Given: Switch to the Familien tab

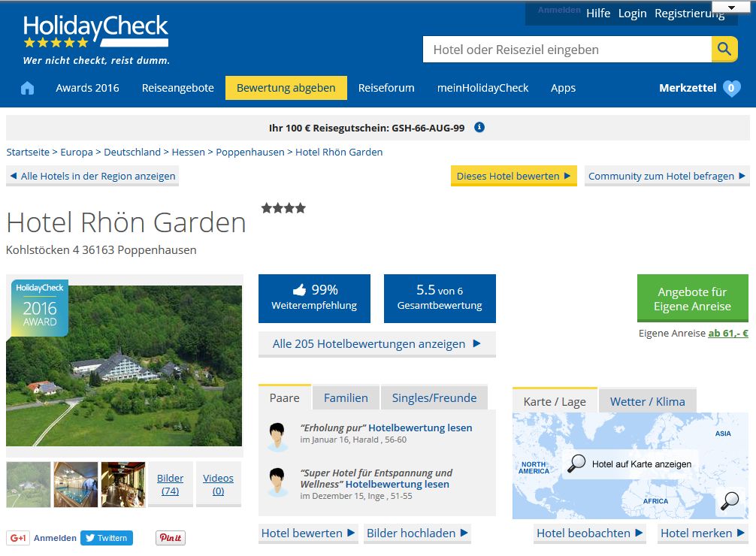Looking at the screenshot, I should tap(346, 397).
